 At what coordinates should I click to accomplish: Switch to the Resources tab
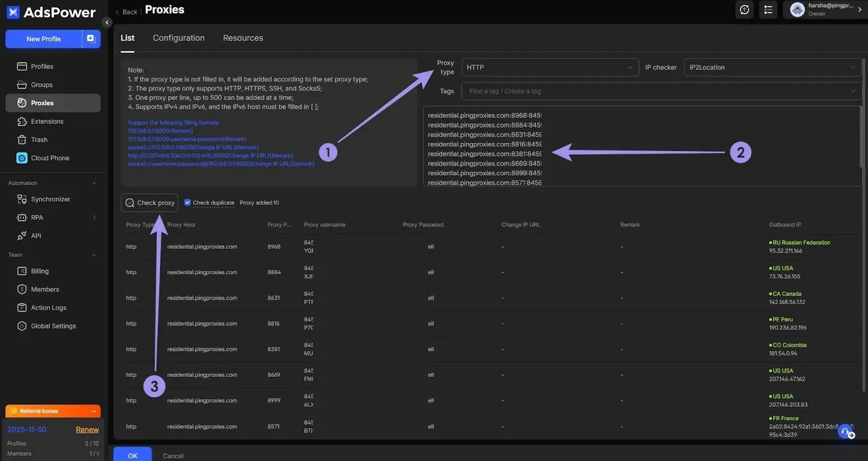pos(243,38)
